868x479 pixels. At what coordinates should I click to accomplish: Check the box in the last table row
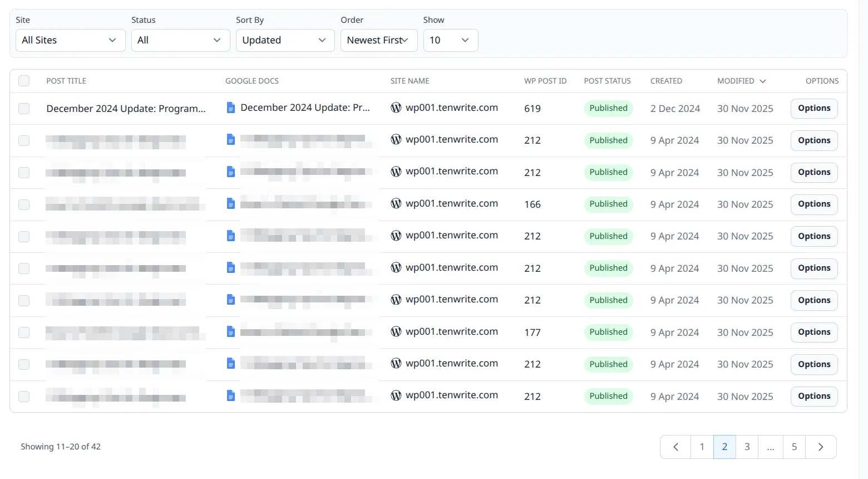pyautogui.click(x=24, y=397)
